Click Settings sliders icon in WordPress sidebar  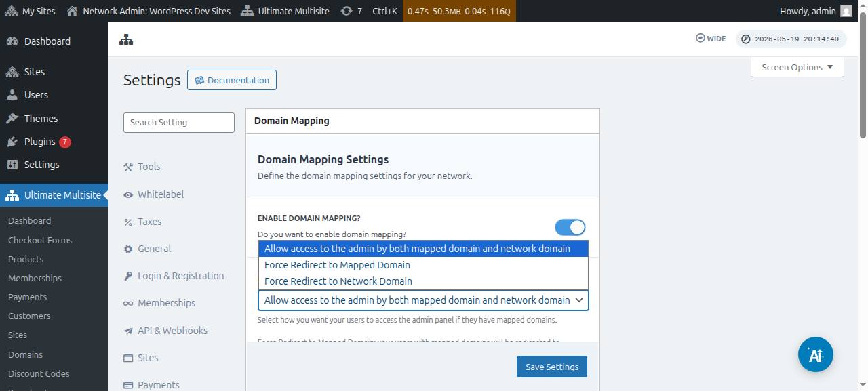coord(12,165)
